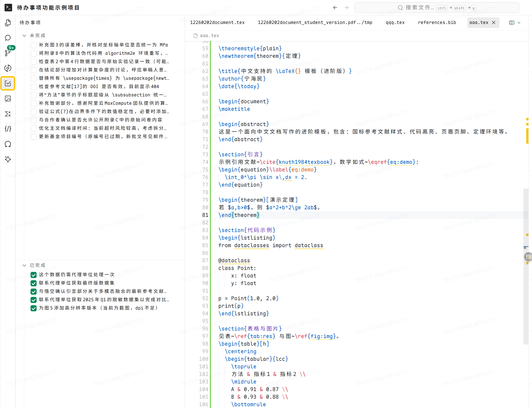Open the dropdown arrow beside split editor
The width and height of the screenshot is (532, 408).
(519, 22)
